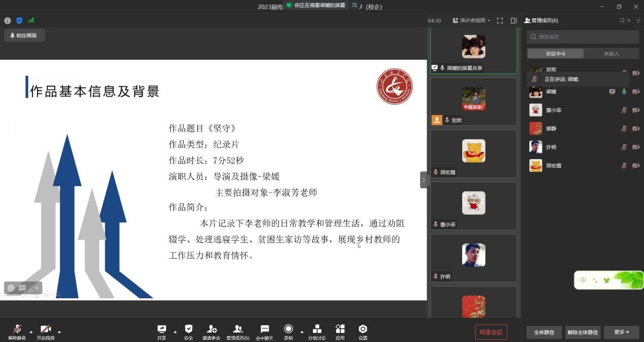Expand the speaker view (演讲者视图) dropdown
This screenshot has width=644, height=342.
point(472,21)
